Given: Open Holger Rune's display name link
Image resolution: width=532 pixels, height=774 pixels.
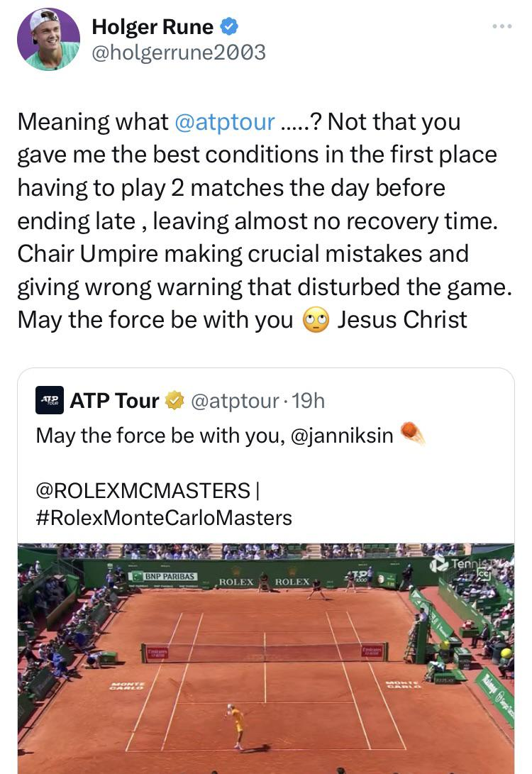Looking at the screenshot, I should tap(153, 27).
